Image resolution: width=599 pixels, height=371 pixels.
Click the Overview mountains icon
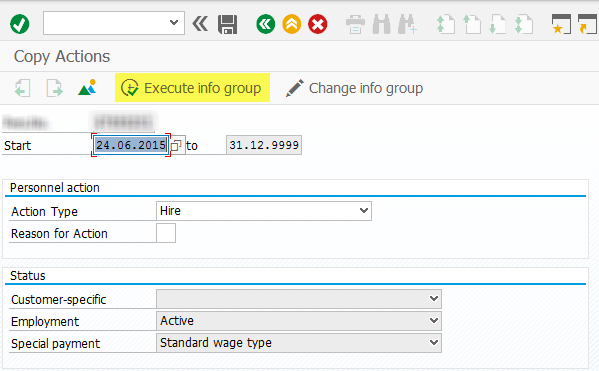(x=87, y=88)
